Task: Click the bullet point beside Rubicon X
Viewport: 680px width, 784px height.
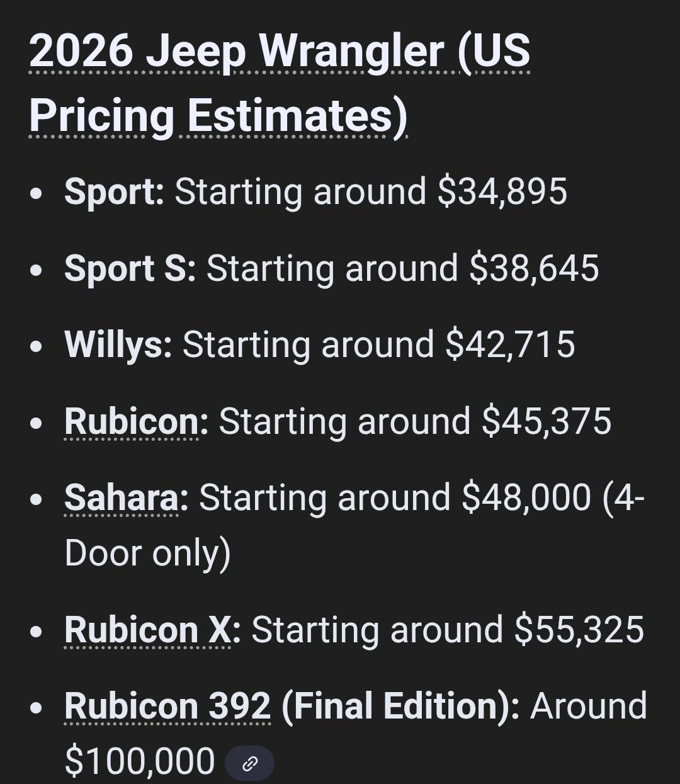Action: [37, 631]
